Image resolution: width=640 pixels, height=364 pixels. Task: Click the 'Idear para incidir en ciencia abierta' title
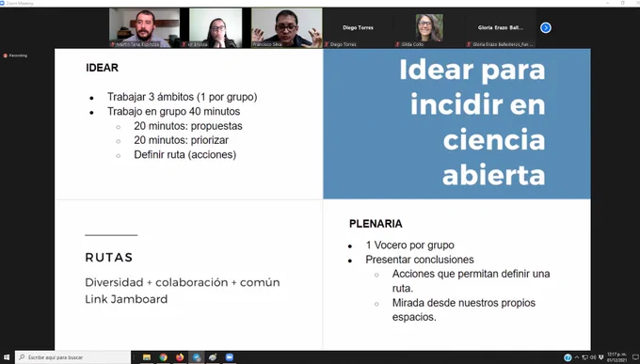(472, 122)
